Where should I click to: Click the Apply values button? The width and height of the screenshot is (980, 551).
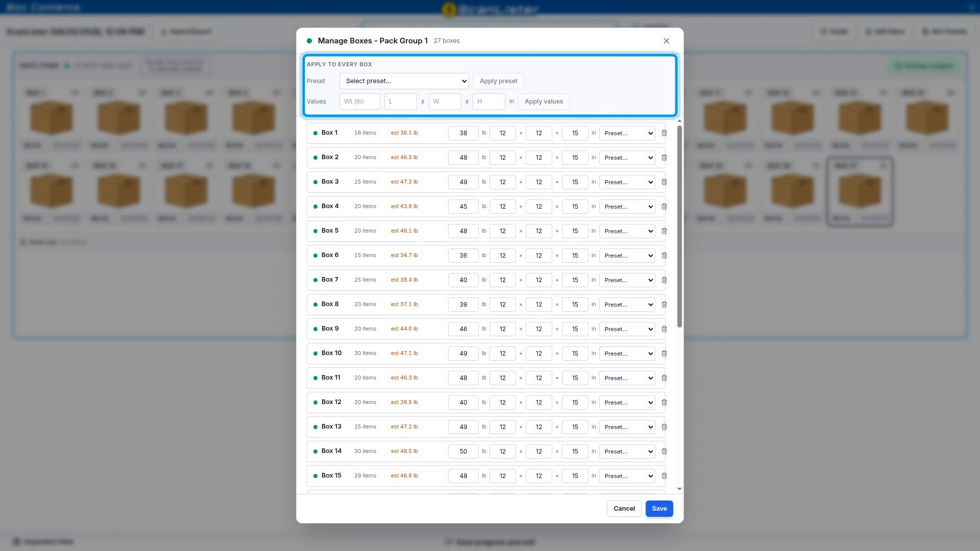(x=544, y=102)
